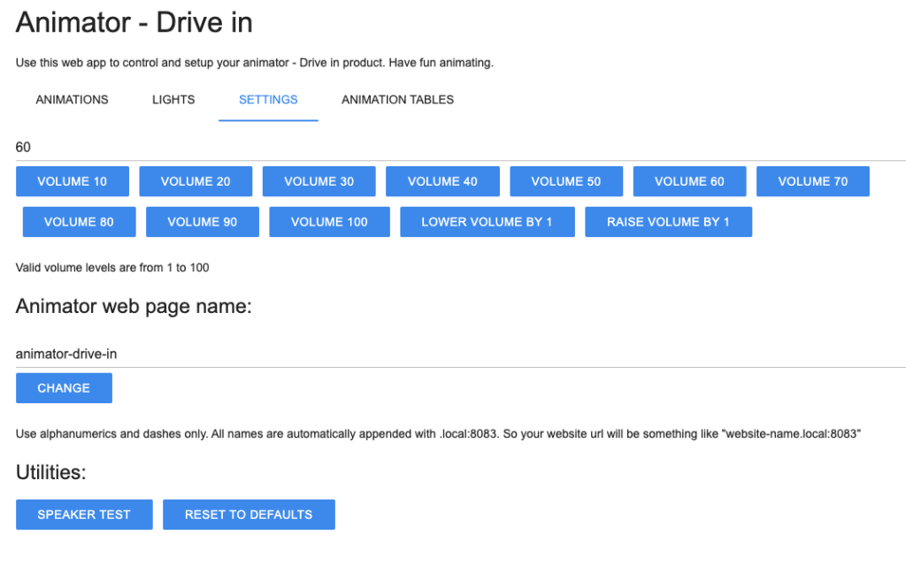This screenshot has height=588, width=906.
Task: Raise the volume by 1
Action: tap(668, 222)
